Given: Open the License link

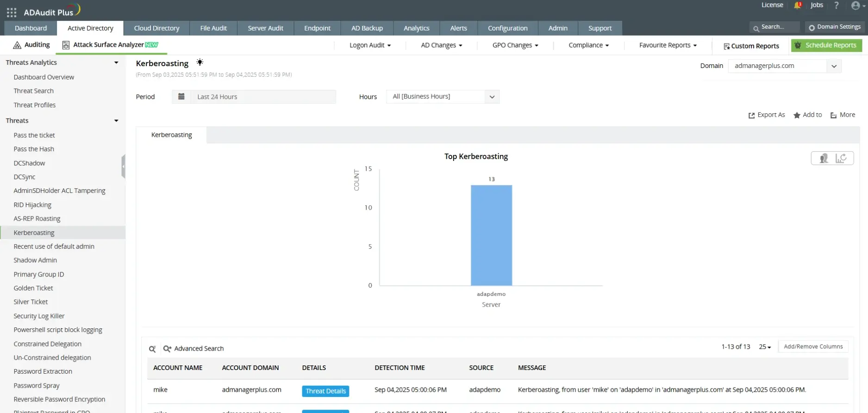Looking at the screenshot, I should 772,5.
